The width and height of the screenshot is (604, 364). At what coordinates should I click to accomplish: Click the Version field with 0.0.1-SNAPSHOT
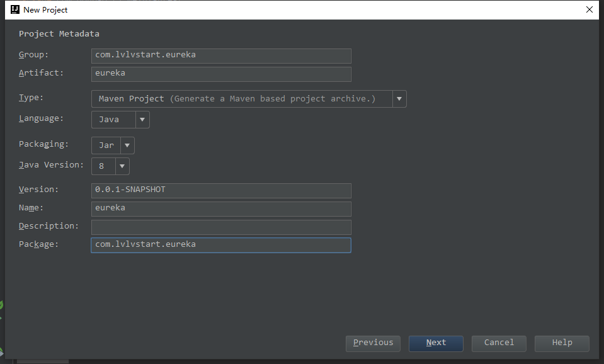(x=220, y=190)
